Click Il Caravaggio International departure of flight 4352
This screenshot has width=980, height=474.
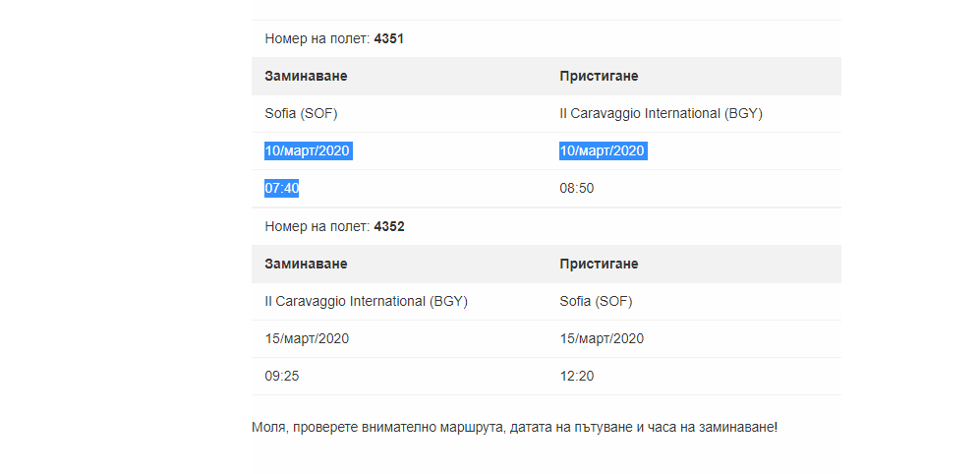pyautogui.click(x=366, y=302)
